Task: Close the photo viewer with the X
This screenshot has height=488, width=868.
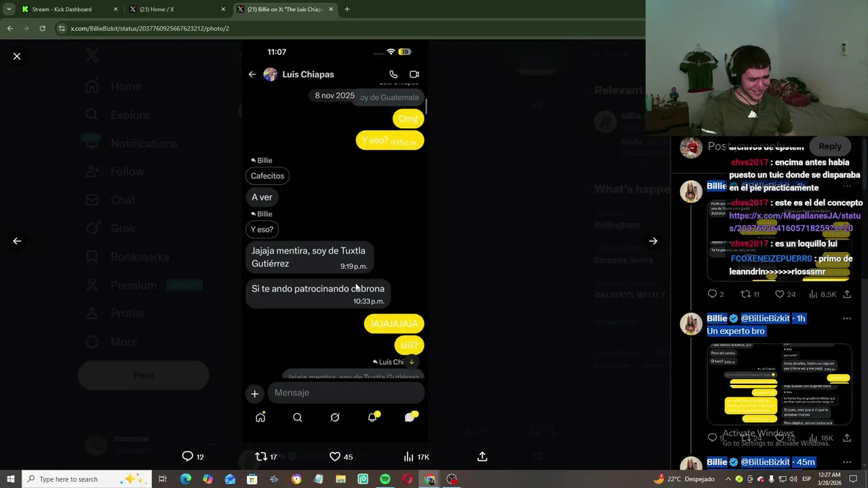Action: [x=17, y=56]
